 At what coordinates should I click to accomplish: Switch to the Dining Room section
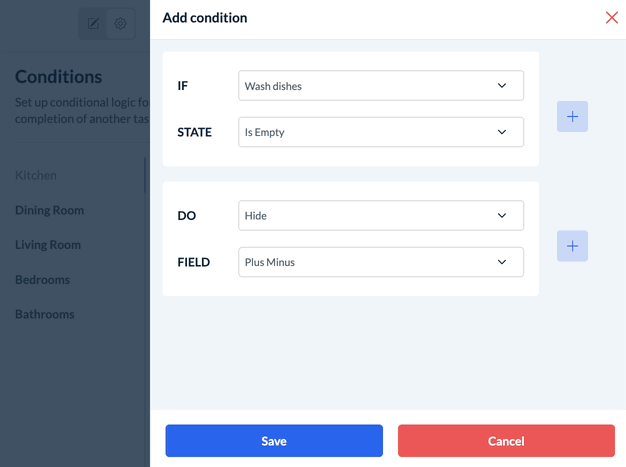49,210
